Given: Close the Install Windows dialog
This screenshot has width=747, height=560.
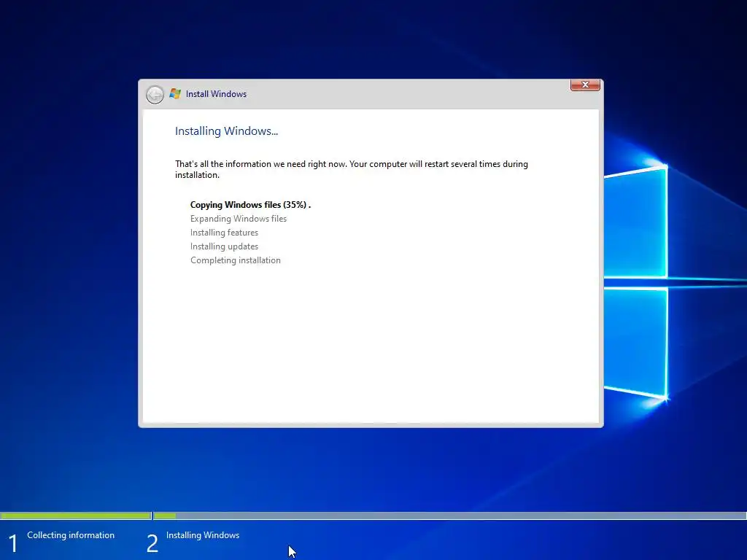Looking at the screenshot, I should (585, 85).
